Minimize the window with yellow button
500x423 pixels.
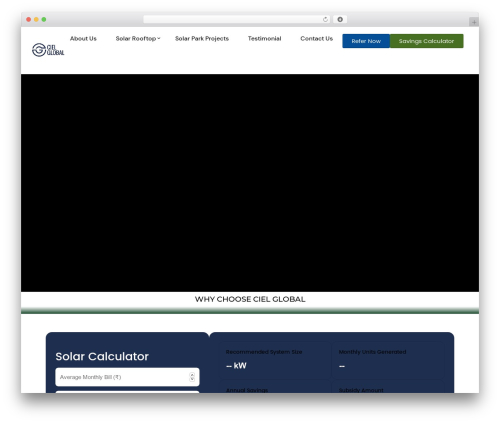tap(36, 20)
